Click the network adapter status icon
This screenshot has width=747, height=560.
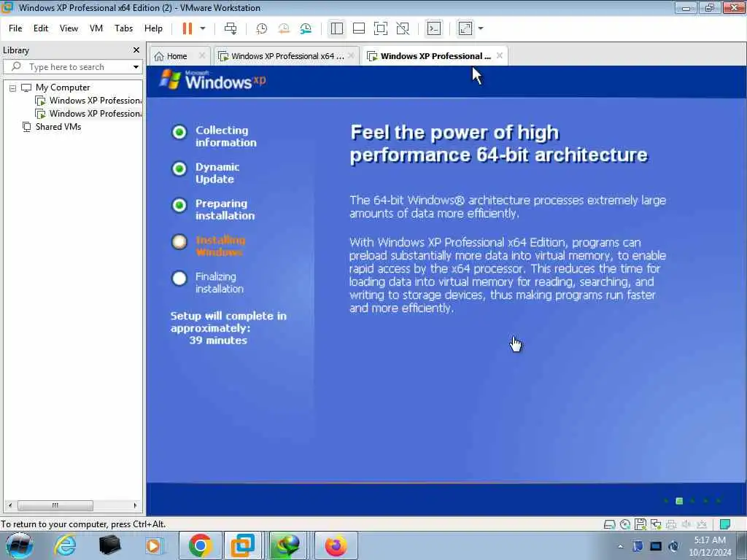tap(656, 525)
